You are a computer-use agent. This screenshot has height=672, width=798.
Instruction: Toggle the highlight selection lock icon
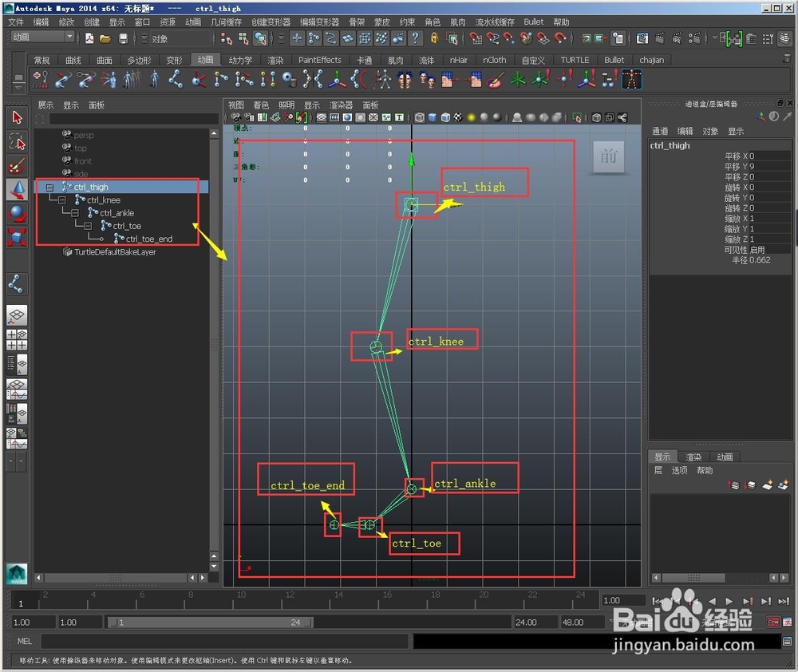(434, 38)
